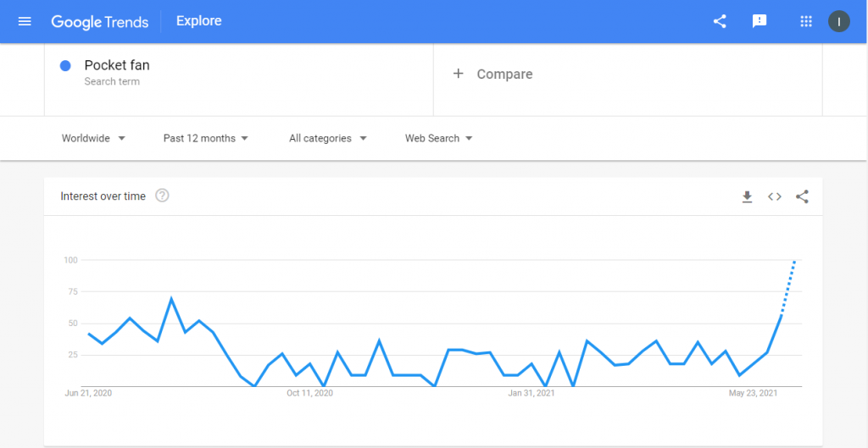Edit the Pocket fan search term
The image size is (868, 448).
pyautogui.click(x=117, y=65)
